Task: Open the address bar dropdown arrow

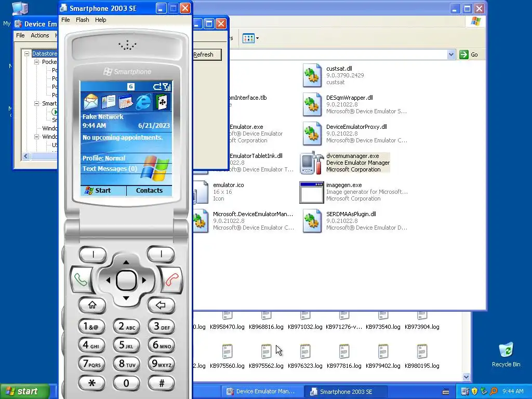Action: [x=451, y=55]
